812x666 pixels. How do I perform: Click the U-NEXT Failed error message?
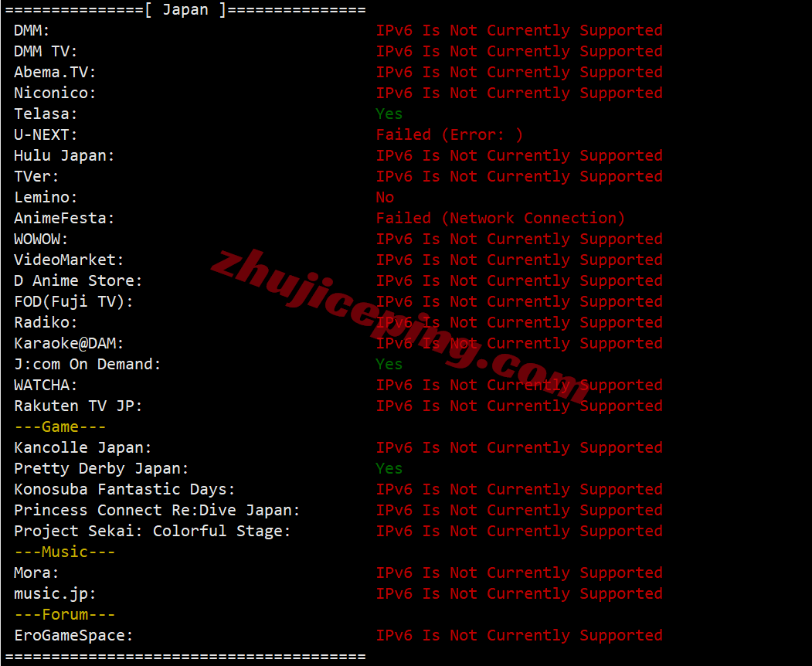pyautogui.click(x=450, y=134)
